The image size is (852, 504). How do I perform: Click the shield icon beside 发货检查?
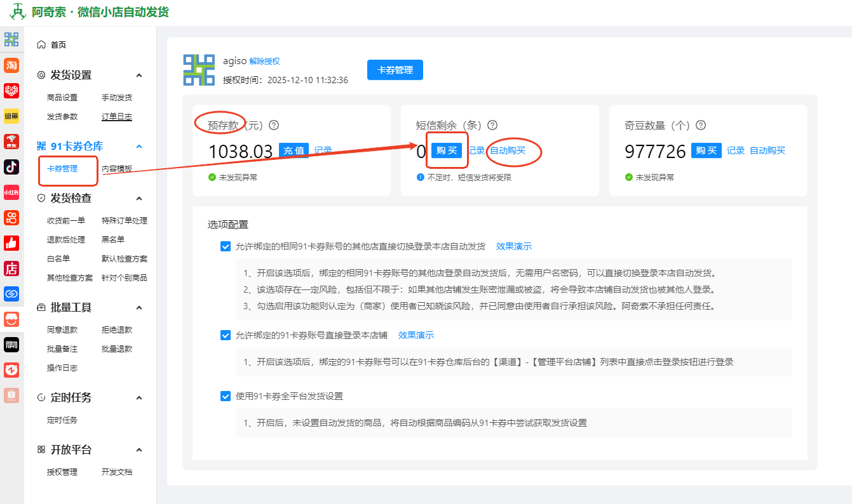tap(41, 198)
